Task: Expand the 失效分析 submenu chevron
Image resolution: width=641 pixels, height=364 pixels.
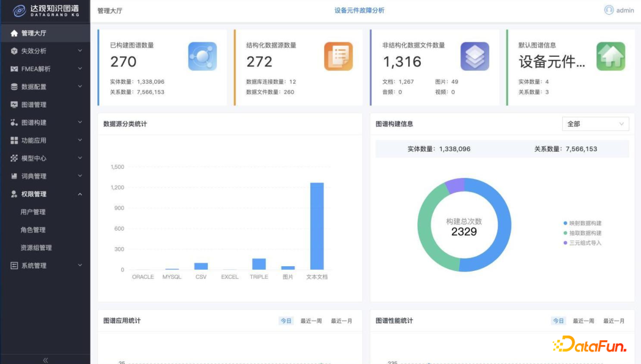Action: tap(80, 50)
